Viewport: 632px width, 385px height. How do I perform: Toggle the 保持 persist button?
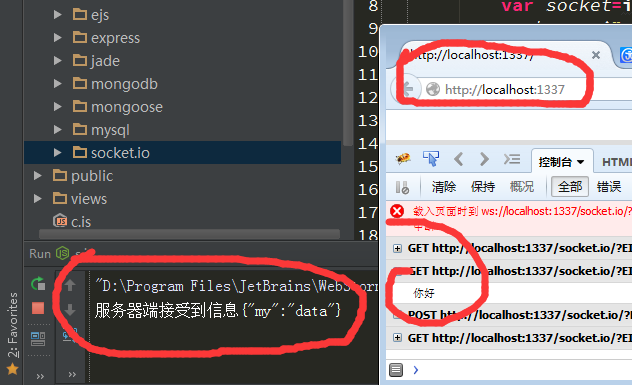(x=483, y=187)
